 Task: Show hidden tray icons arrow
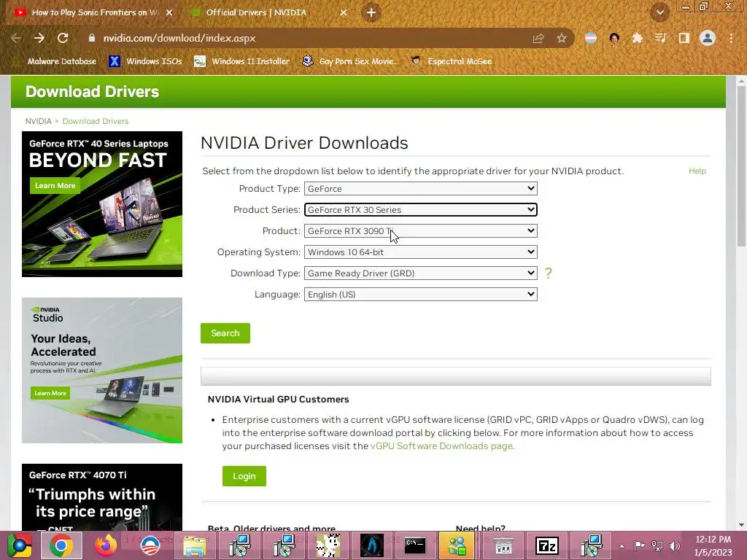click(622, 546)
